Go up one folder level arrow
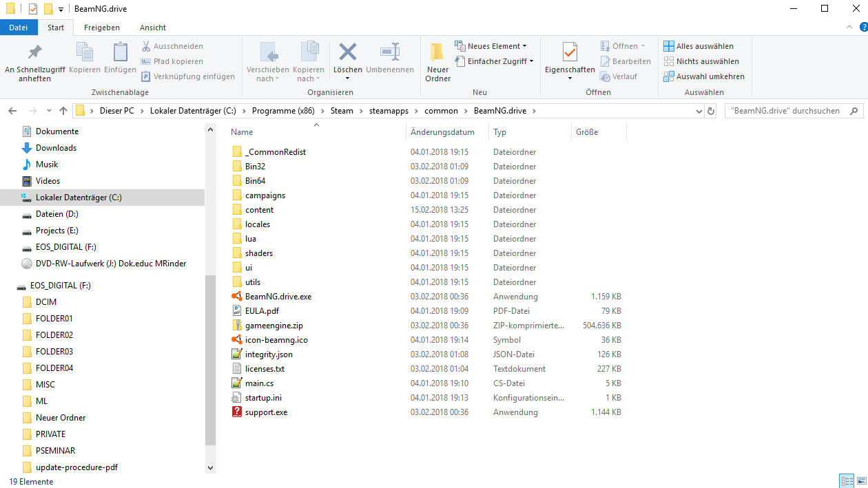The width and height of the screenshot is (868, 488). (x=63, y=111)
